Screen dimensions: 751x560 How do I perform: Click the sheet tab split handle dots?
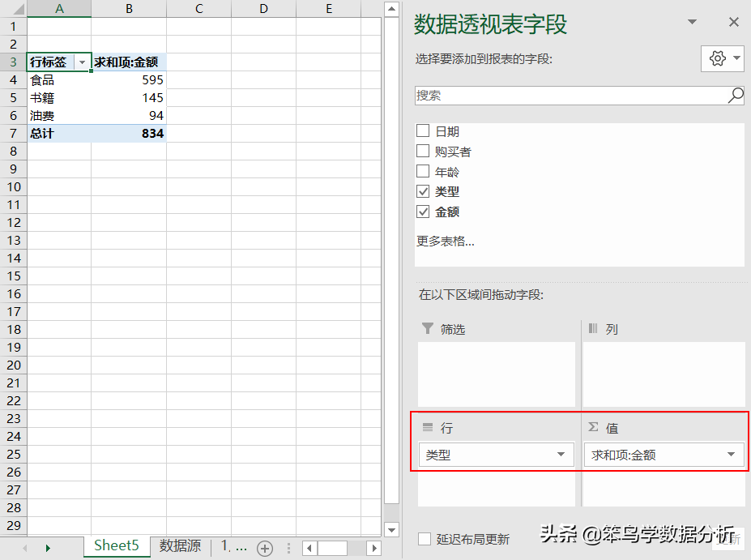tap(288, 548)
